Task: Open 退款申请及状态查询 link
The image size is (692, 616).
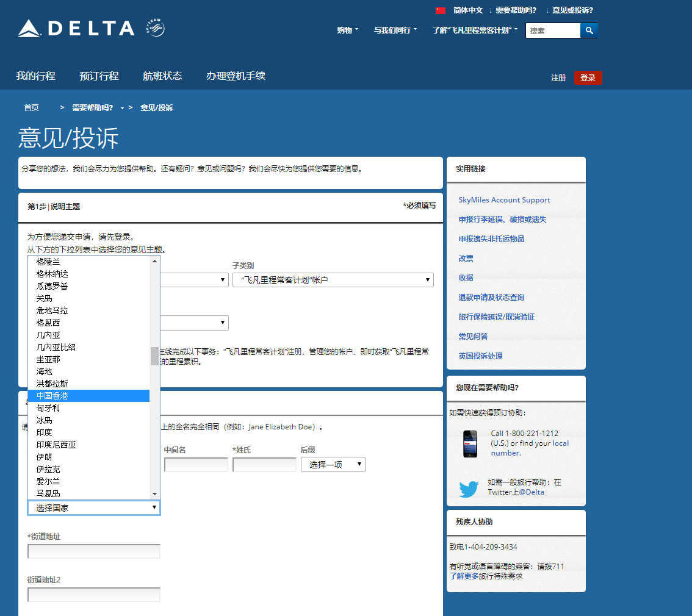Action: [x=491, y=297]
